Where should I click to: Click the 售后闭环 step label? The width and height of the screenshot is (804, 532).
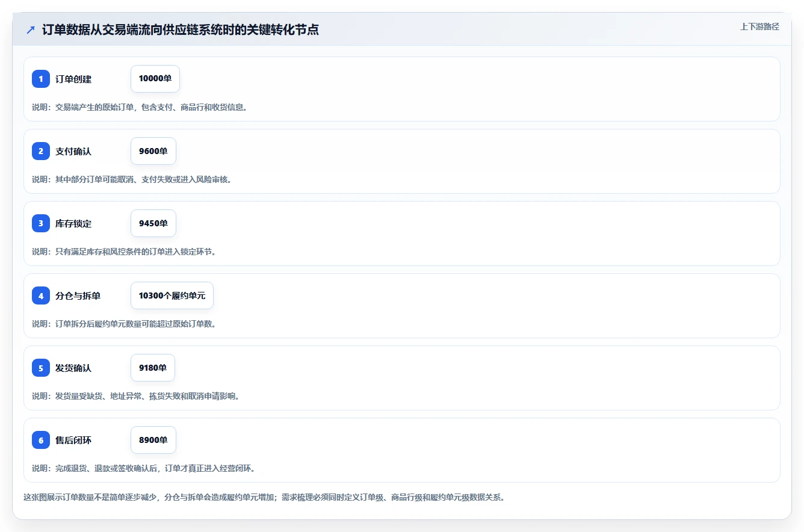point(73,440)
